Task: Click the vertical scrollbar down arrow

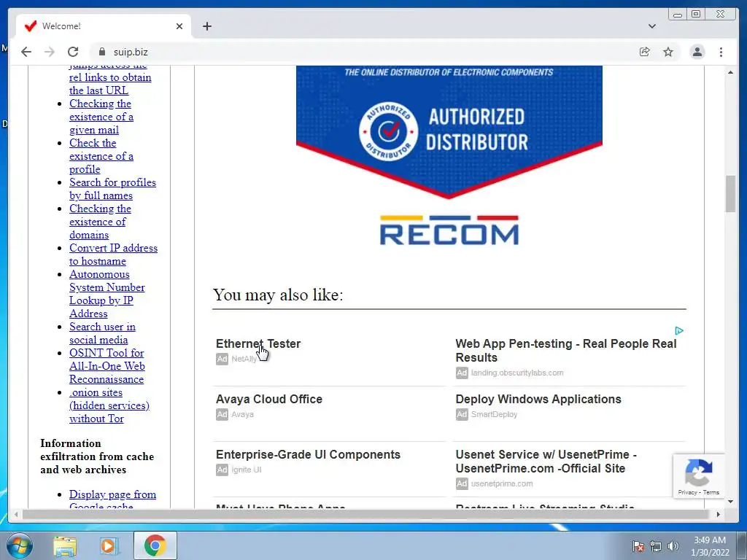Action: coord(730,502)
